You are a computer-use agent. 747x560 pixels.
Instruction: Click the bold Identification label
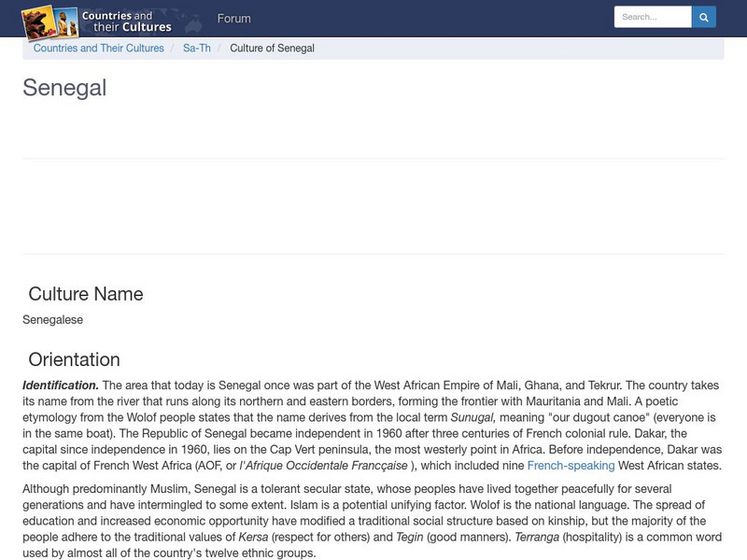point(61,385)
